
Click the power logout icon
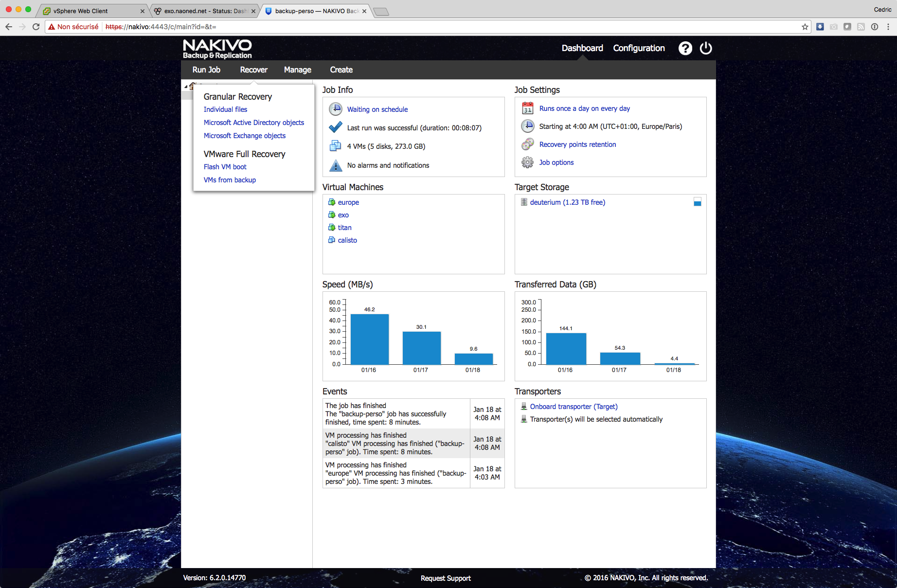pos(705,48)
